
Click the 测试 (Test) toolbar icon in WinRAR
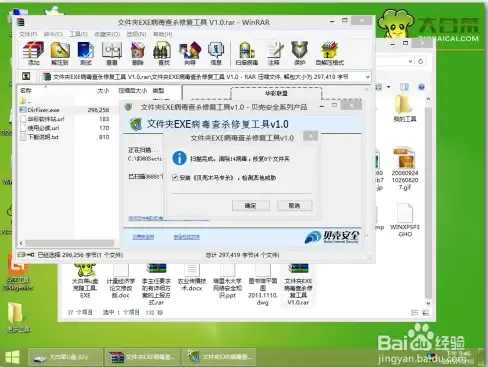86,53
